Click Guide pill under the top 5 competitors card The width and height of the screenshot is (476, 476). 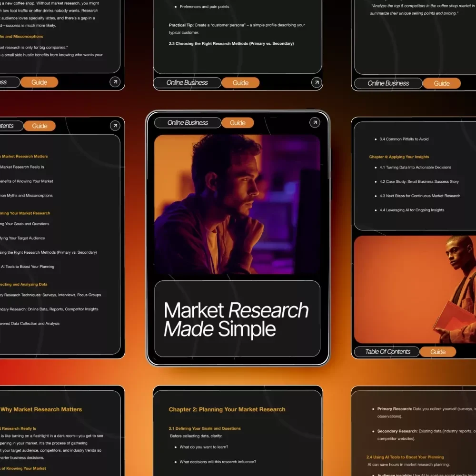click(x=442, y=83)
